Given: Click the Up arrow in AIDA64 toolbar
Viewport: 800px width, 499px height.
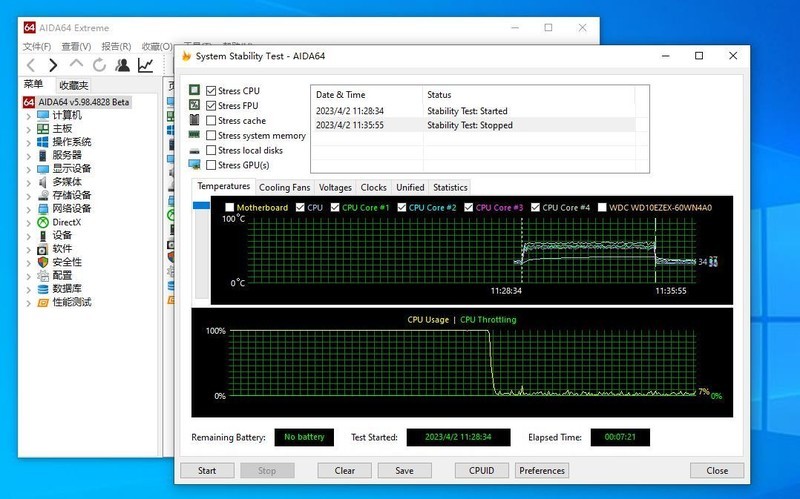Looking at the screenshot, I should pyautogui.click(x=76, y=64).
